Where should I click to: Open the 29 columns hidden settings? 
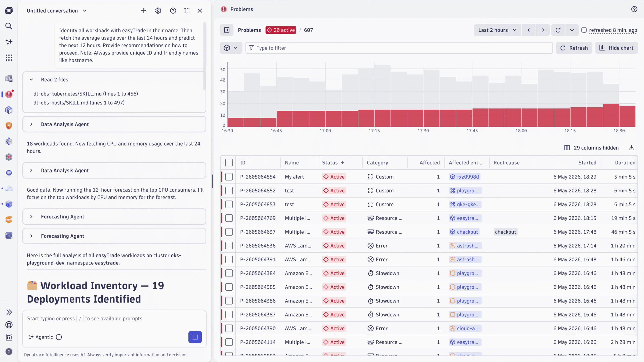tap(591, 148)
